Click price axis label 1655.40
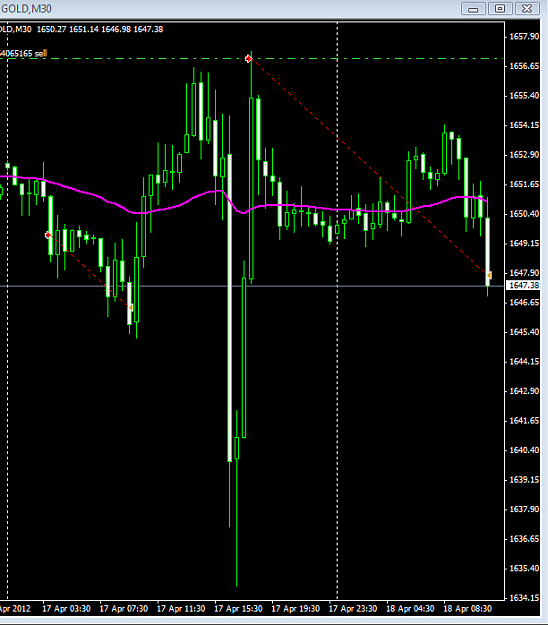 coord(524,96)
